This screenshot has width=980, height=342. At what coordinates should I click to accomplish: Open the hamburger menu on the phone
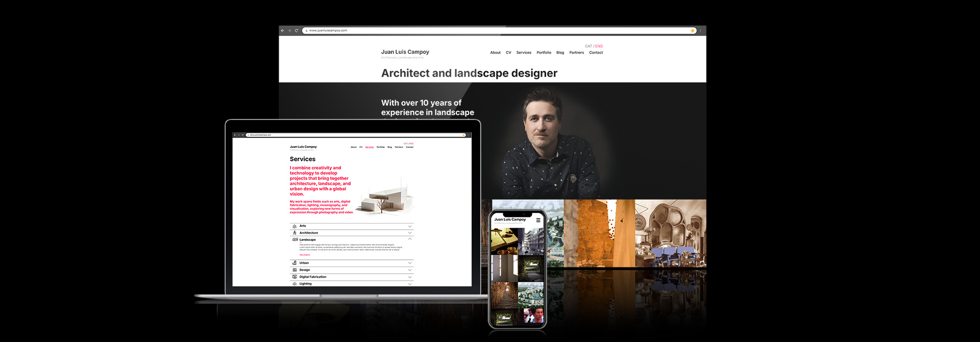(538, 221)
